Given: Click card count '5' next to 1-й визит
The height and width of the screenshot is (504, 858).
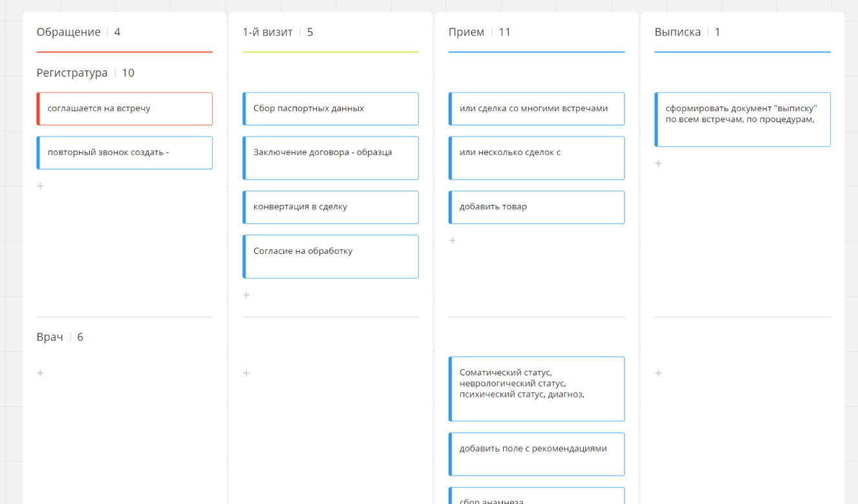Looking at the screenshot, I should (310, 32).
